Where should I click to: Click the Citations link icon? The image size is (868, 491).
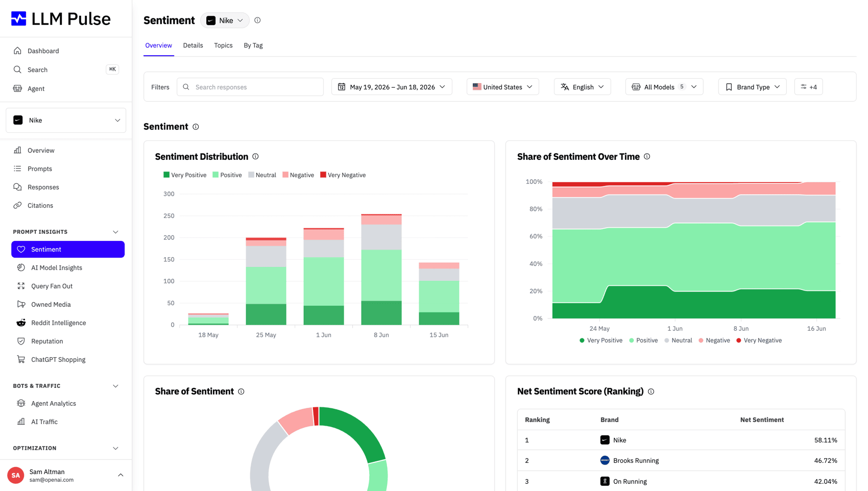(17, 205)
